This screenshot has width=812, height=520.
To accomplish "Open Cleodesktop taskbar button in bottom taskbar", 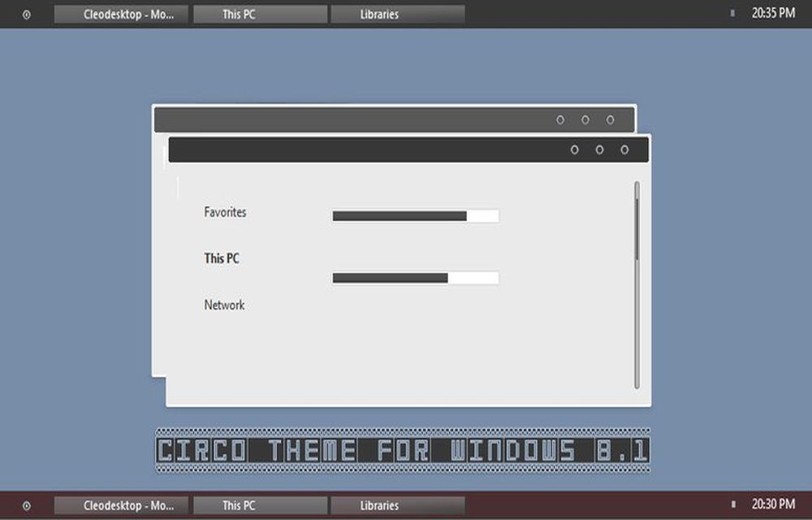I will pyautogui.click(x=121, y=505).
